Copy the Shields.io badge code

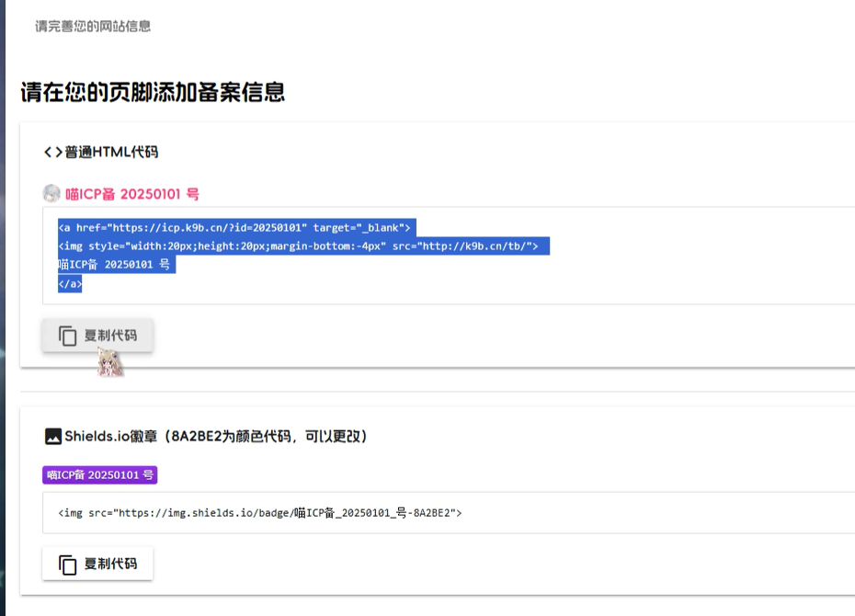[x=97, y=564]
